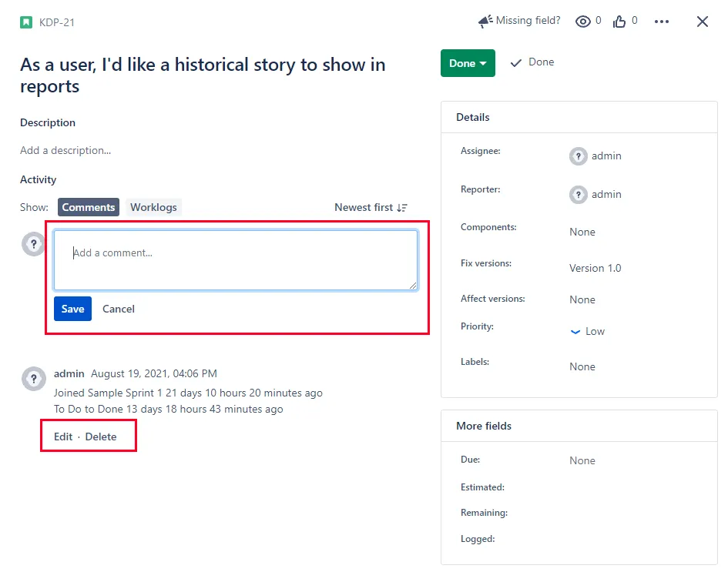The height and width of the screenshot is (572, 728).
Task: Edit the Labels None value
Action: 582,366
